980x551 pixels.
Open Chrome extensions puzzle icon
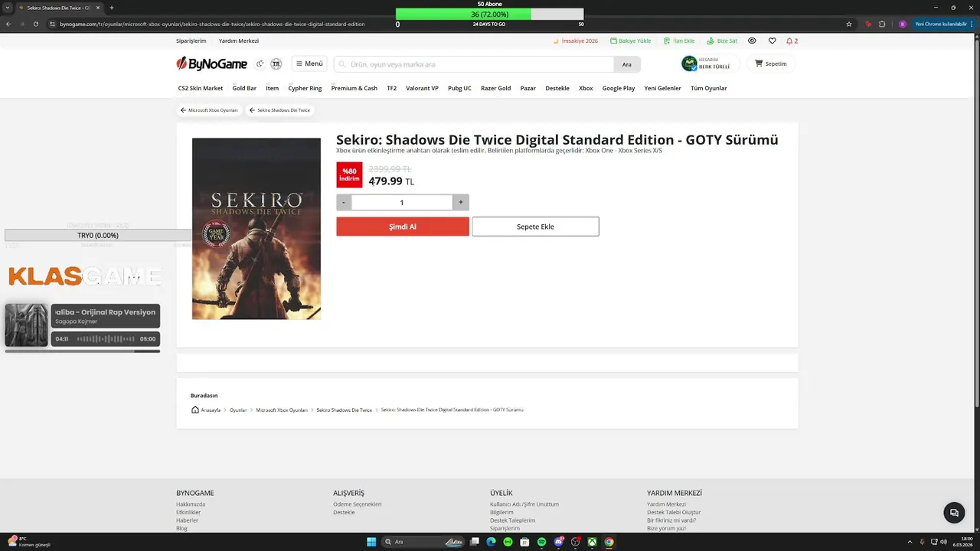(882, 24)
